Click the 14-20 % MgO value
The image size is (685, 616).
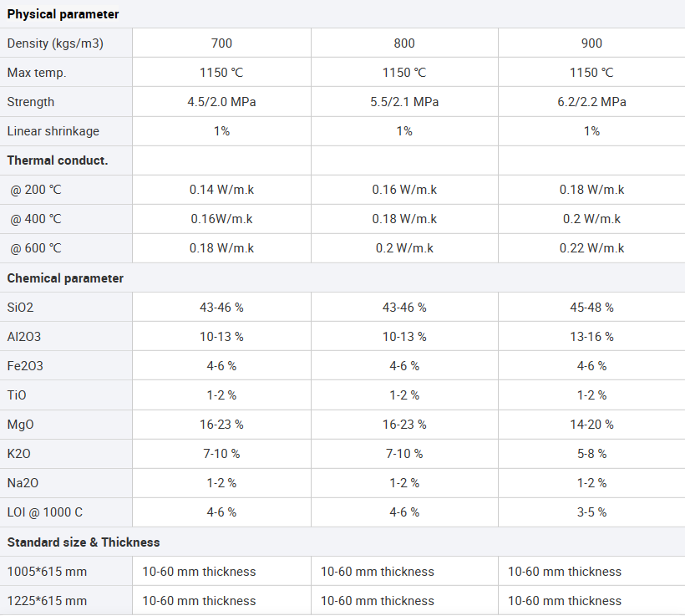click(591, 425)
